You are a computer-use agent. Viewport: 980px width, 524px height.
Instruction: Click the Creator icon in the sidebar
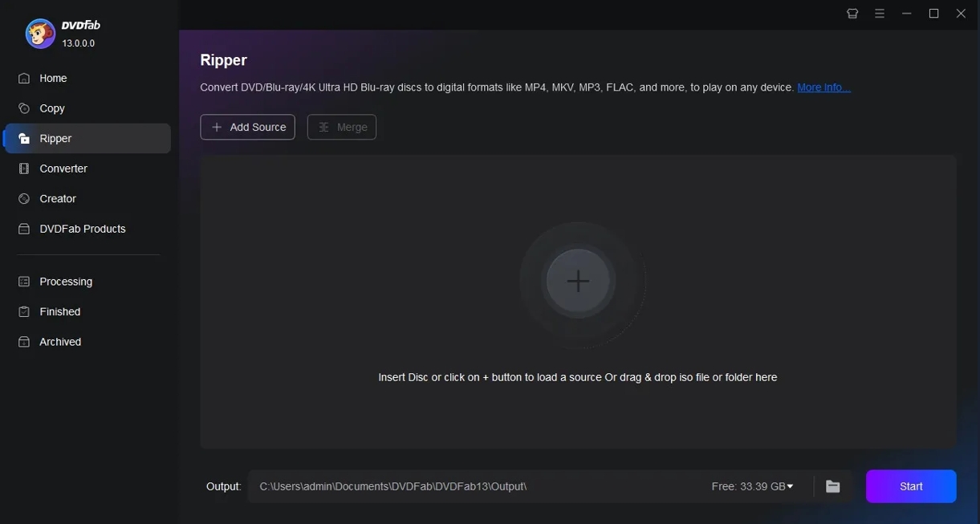[x=24, y=199]
